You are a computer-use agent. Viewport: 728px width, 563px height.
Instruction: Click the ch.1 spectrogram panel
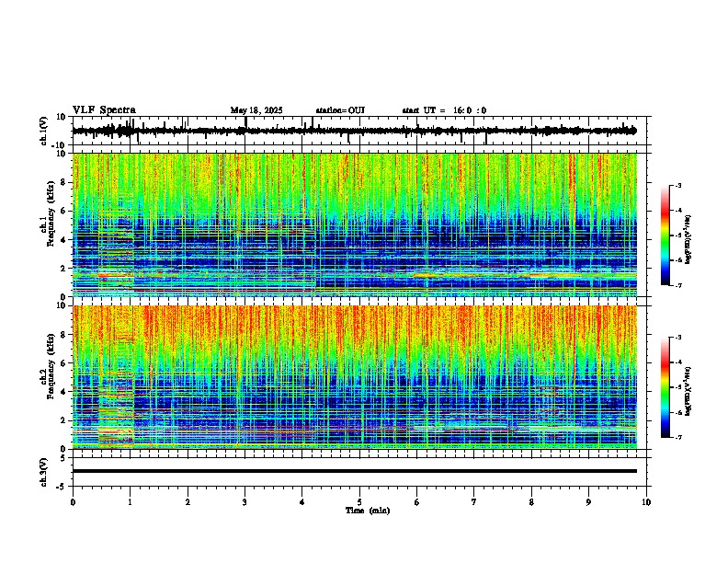(355, 224)
